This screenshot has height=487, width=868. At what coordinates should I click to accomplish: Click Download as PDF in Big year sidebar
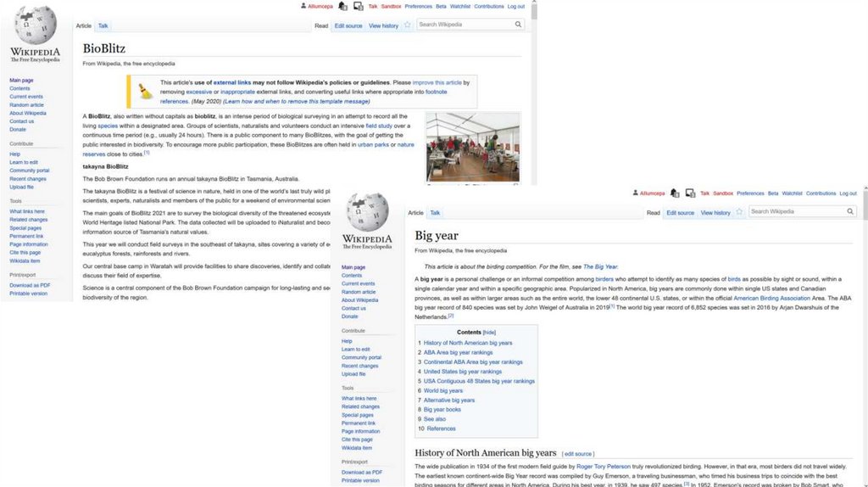pyautogui.click(x=361, y=472)
